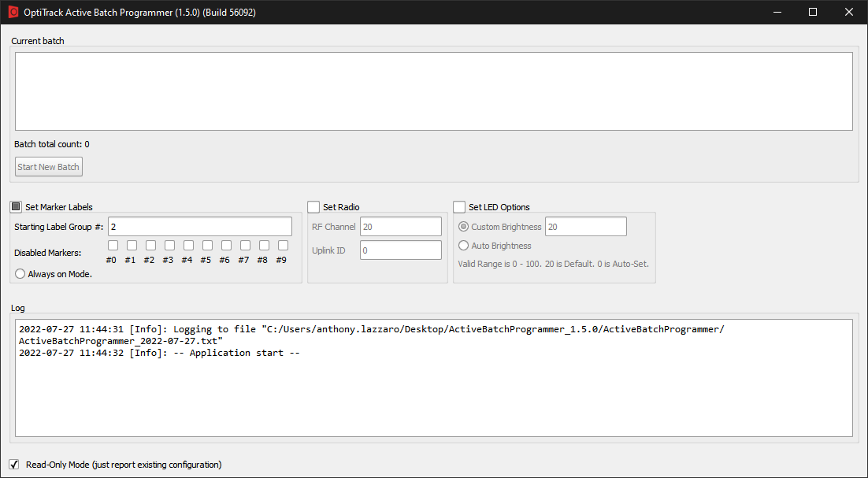Check disabled marker #9
The width and height of the screenshot is (868, 478).
click(x=282, y=245)
